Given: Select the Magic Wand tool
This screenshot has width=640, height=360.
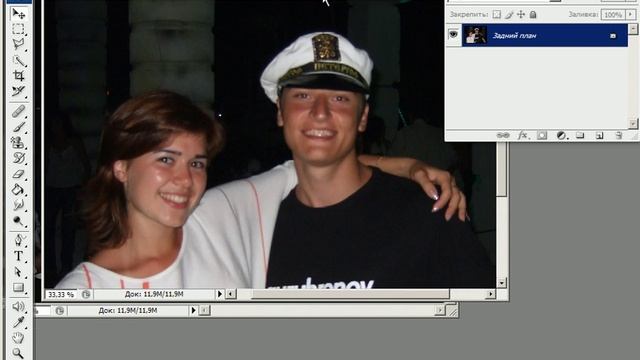Looking at the screenshot, I should (x=18, y=60).
